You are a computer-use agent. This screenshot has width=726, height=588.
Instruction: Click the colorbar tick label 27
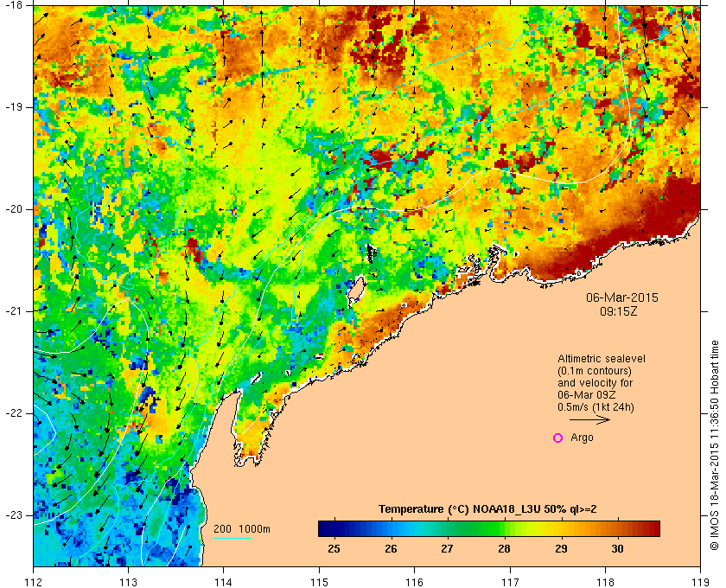pos(447,548)
